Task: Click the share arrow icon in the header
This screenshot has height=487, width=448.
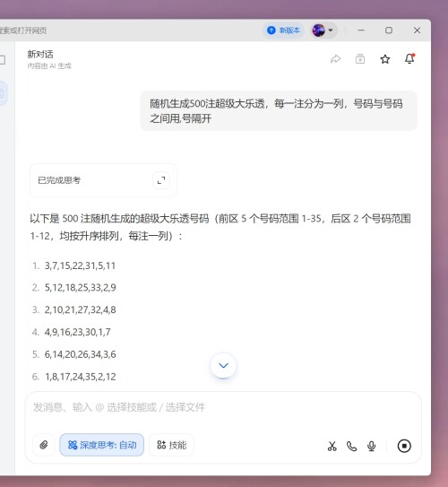Action: click(x=335, y=59)
